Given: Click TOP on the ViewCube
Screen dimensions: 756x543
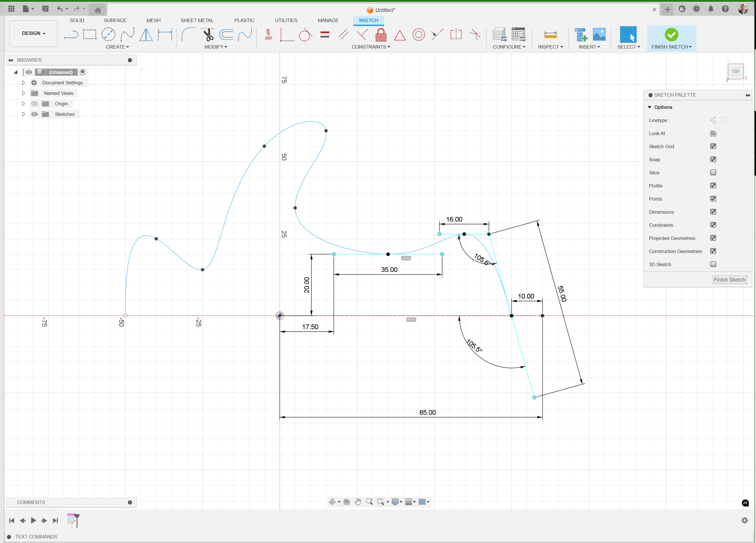Looking at the screenshot, I should pos(736,71).
